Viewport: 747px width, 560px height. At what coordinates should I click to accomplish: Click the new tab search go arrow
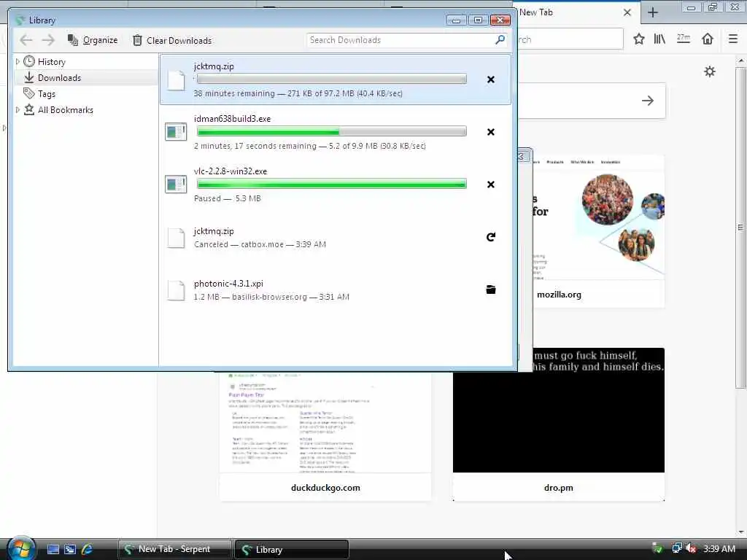coord(648,101)
